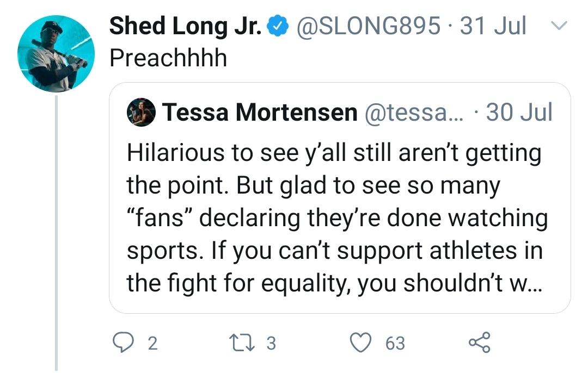Click Tessa Mortensen's name in quote
This screenshot has height=373, width=588.
click(x=260, y=113)
